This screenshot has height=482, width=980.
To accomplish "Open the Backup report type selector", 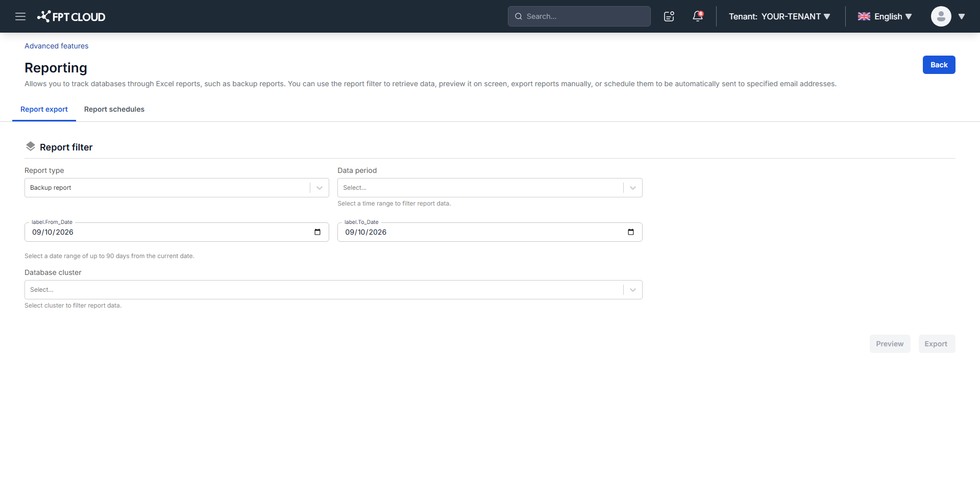I will tap(177, 188).
